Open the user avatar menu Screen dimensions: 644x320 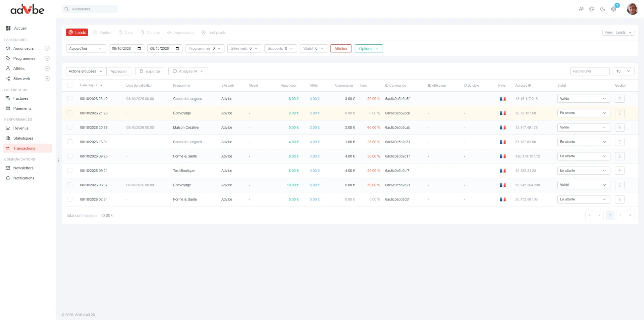tap(632, 9)
